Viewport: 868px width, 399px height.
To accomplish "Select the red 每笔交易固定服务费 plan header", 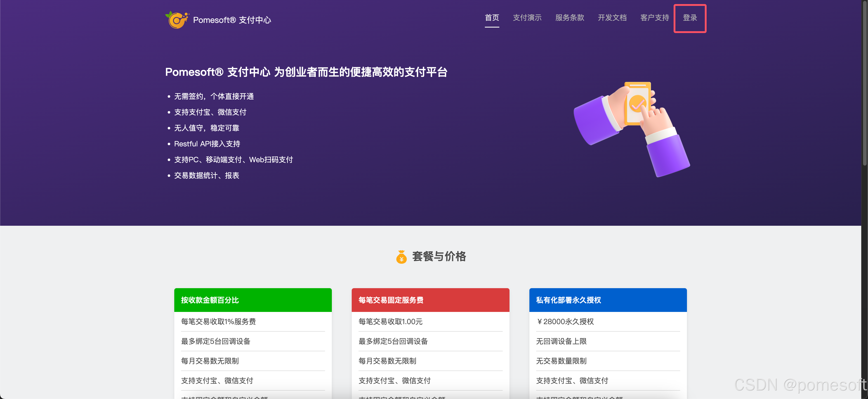I will [430, 300].
